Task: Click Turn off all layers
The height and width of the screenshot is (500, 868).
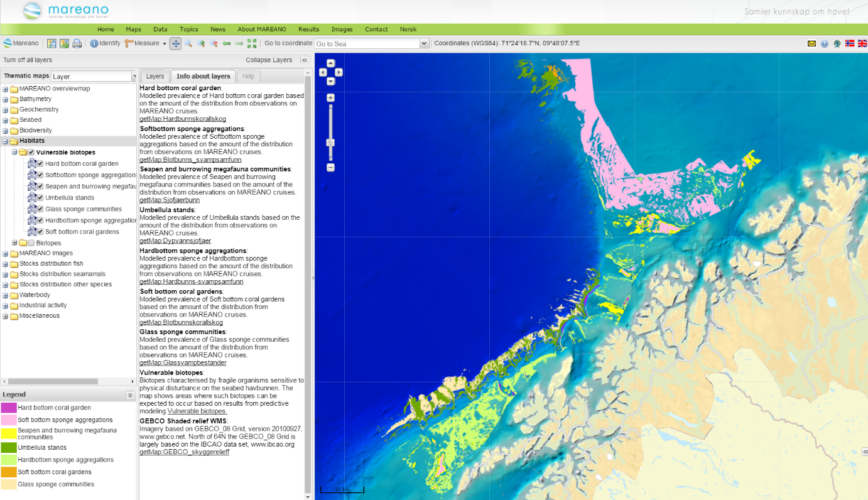Action: 28,60
